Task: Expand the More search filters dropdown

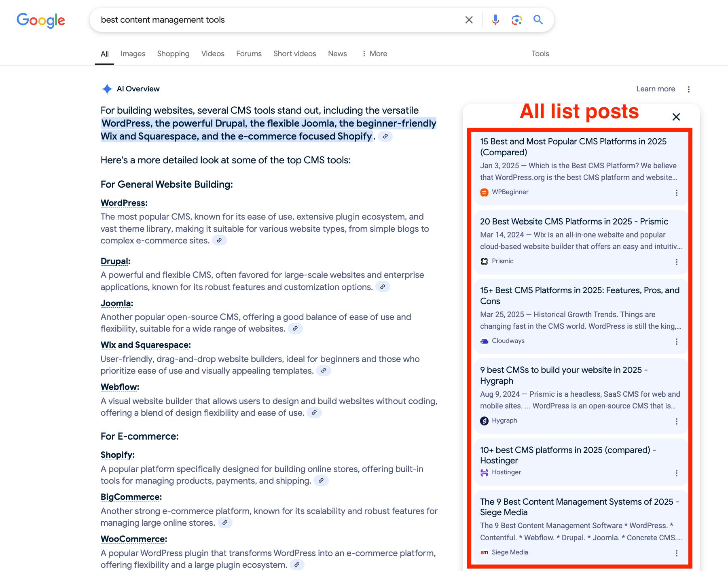Action: 375,54
